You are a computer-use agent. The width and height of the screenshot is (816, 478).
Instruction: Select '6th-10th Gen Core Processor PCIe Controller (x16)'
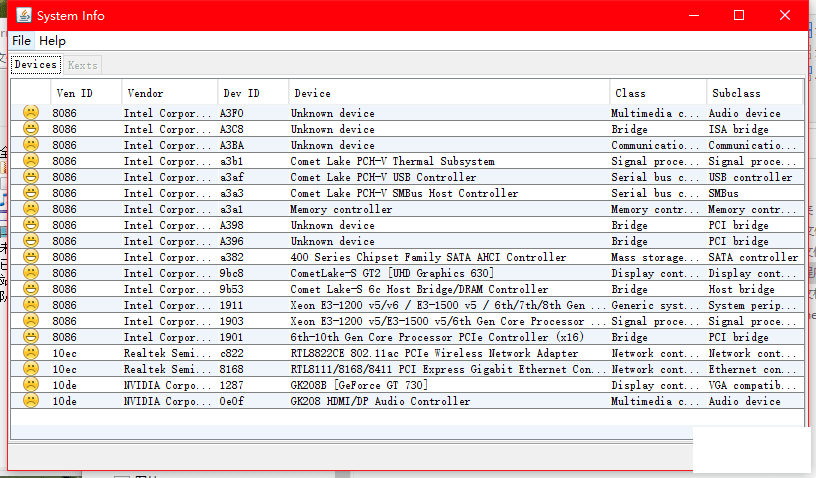point(437,337)
